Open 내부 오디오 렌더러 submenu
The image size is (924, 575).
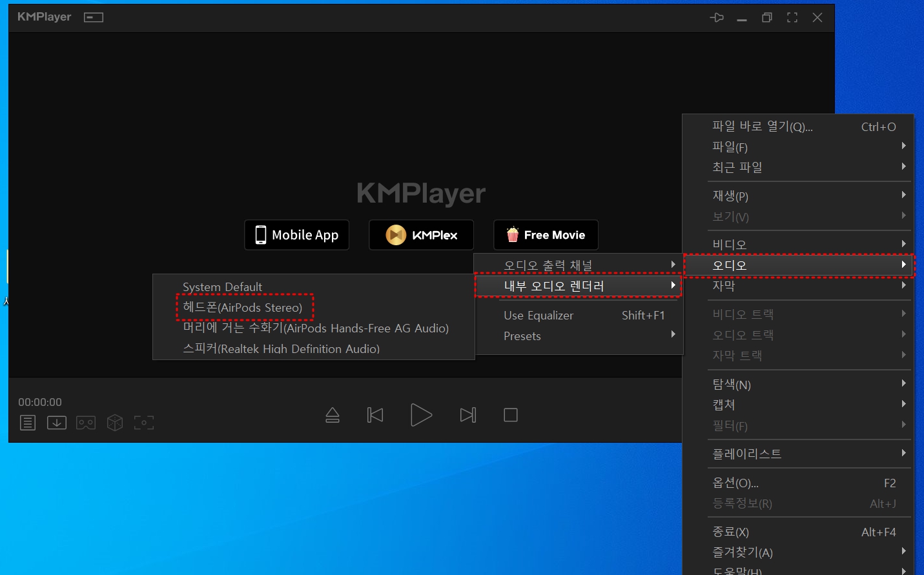coord(579,285)
